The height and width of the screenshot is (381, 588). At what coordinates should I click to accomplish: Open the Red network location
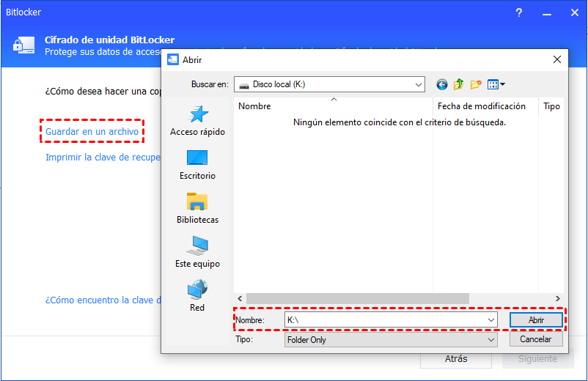pos(197,290)
